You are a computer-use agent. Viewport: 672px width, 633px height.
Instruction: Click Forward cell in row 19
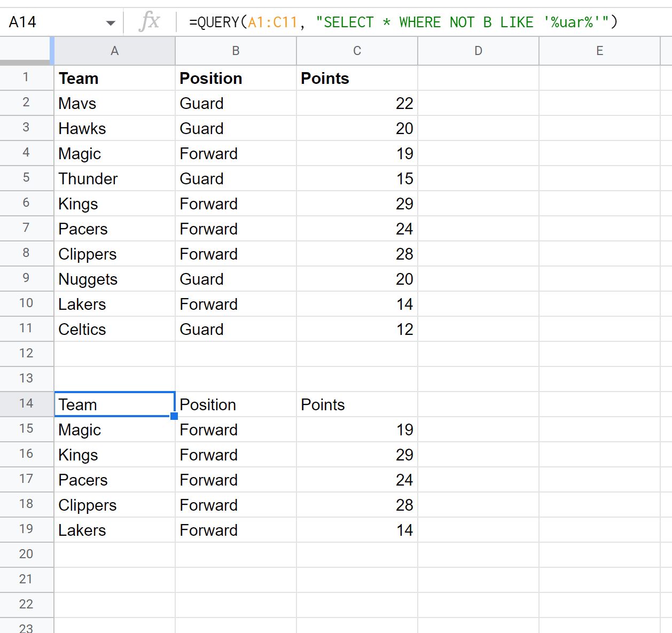point(236,530)
